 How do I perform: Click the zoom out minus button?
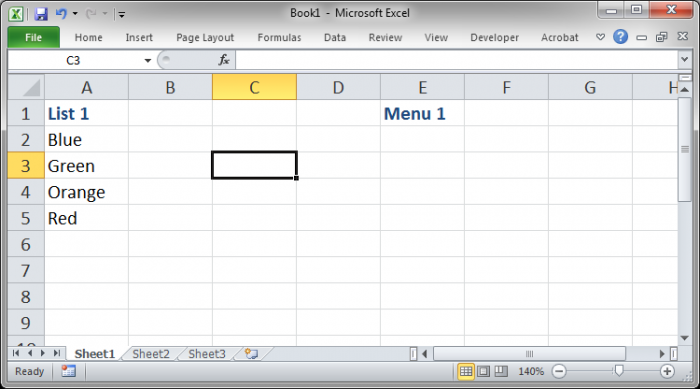coord(558,371)
